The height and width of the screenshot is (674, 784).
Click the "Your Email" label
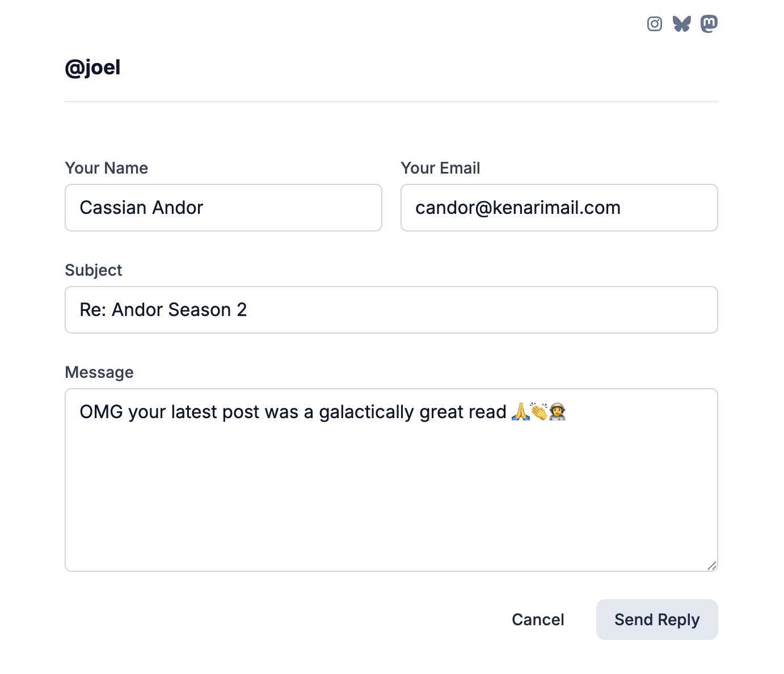pos(440,168)
